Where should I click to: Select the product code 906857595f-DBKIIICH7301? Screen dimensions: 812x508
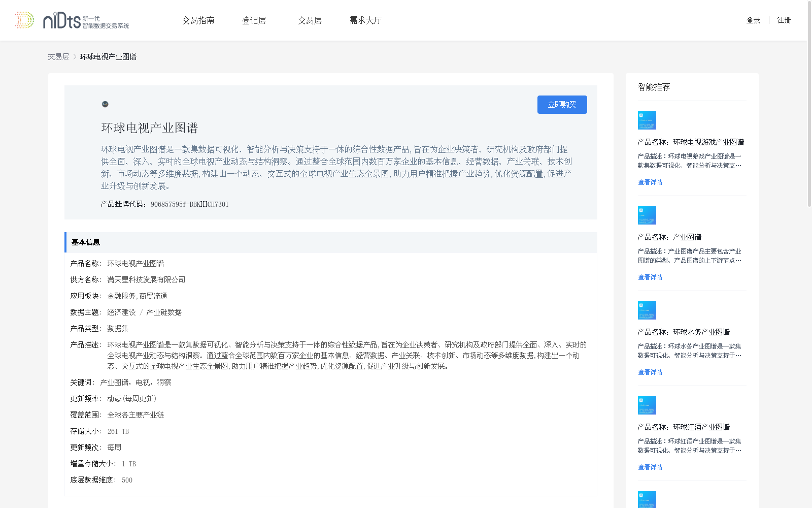190,204
